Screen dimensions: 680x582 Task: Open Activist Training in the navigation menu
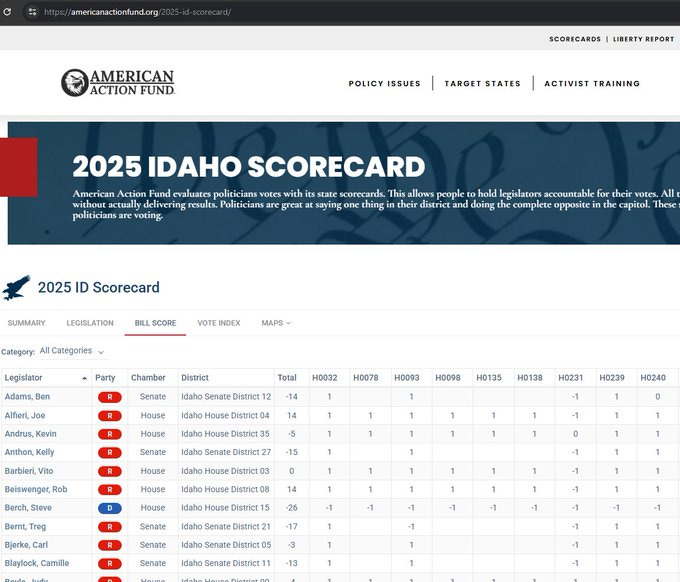click(592, 83)
